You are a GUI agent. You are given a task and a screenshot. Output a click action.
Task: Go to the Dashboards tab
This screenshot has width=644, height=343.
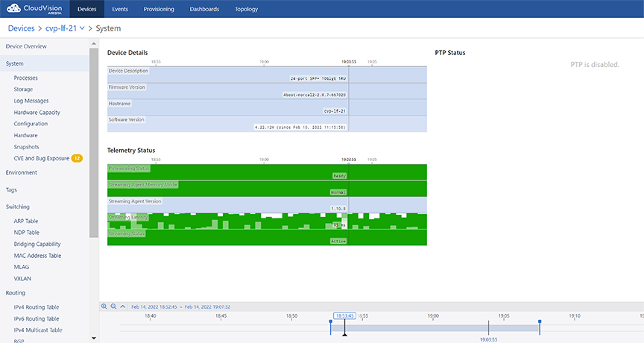tap(204, 9)
